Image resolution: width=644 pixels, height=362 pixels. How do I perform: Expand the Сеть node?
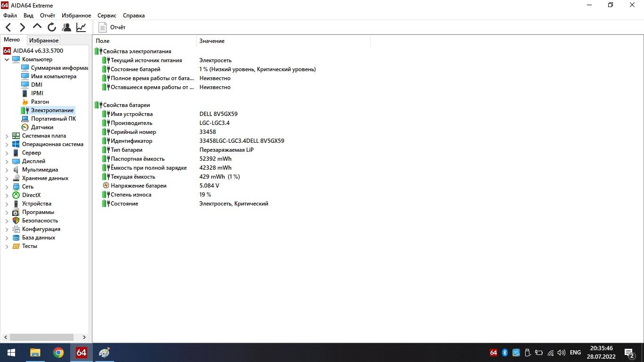[x=7, y=187]
